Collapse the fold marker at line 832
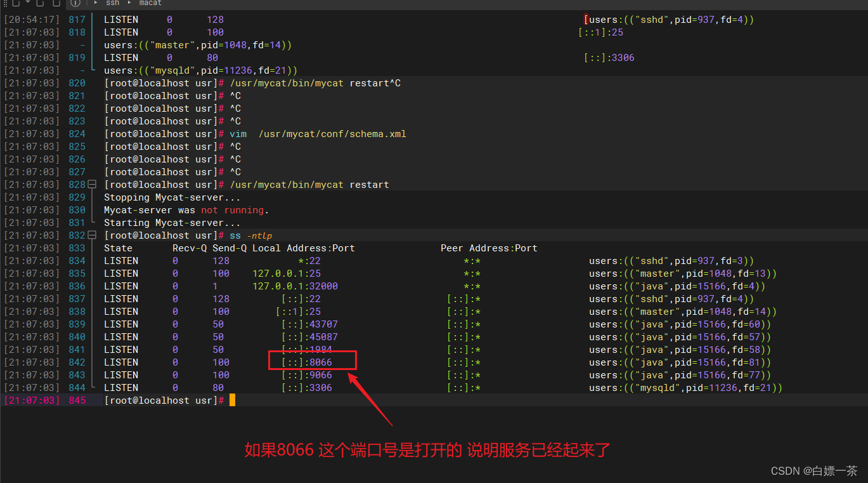 pyautogui.click(x=92, y=235)
